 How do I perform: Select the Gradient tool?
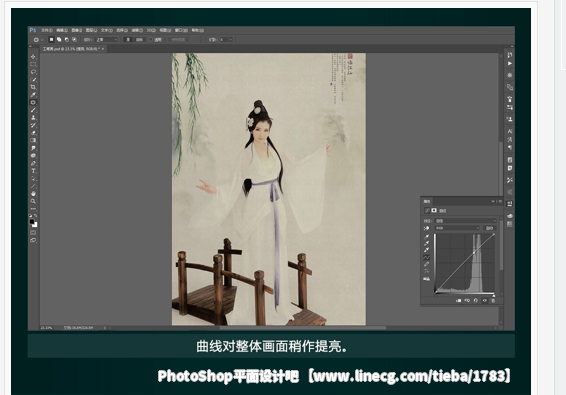pyautogui.click(x=33, y=140)
